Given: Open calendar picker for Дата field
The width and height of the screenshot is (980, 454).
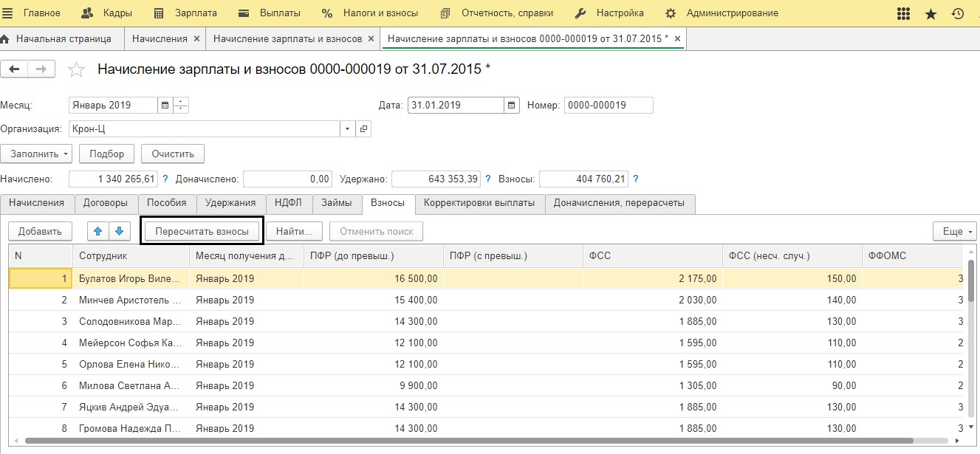Looking at the screenshot, I should 513,106.
